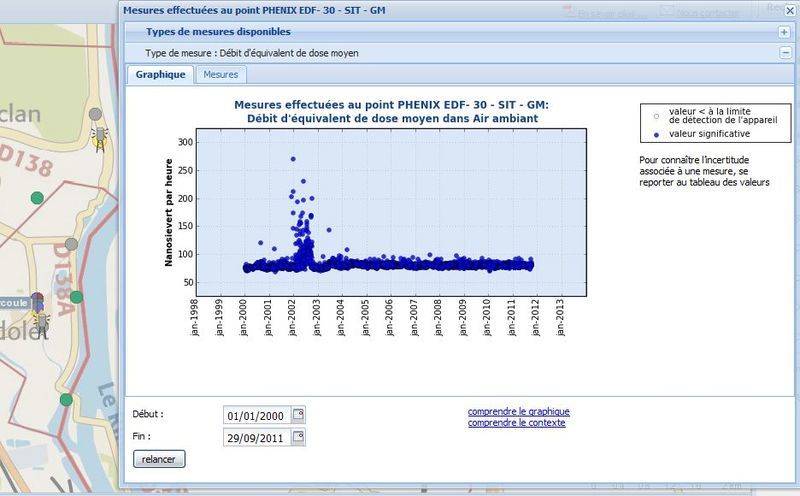The width and height of the screenshot is (800, 496).
Task: Open the calendar picker for Fin date
Action: [298, 437]
